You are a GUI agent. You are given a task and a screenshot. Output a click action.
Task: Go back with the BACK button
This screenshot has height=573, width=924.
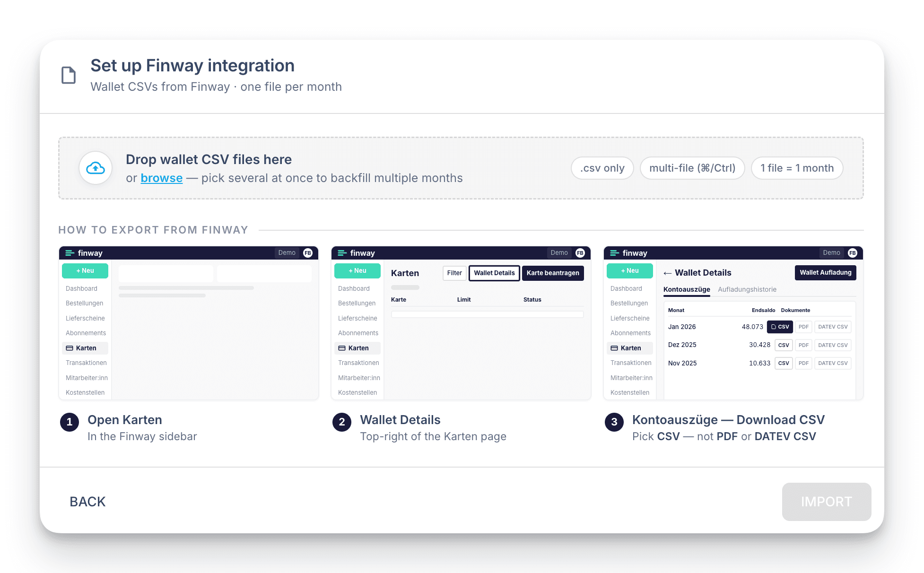coord(87,502)
